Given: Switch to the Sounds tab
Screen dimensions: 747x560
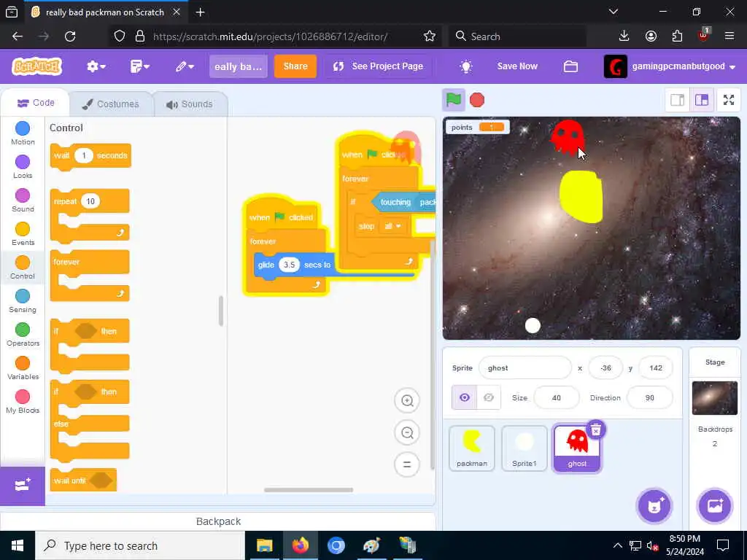Looking at the screenshot, I should point(190,104).
